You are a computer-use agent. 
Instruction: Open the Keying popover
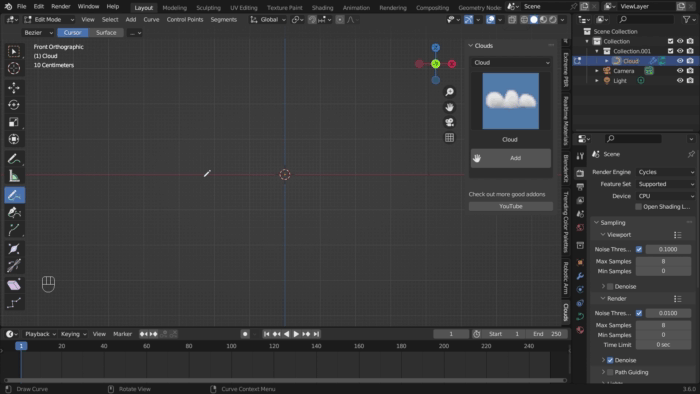pyautogui.click(x=73, y=334)
